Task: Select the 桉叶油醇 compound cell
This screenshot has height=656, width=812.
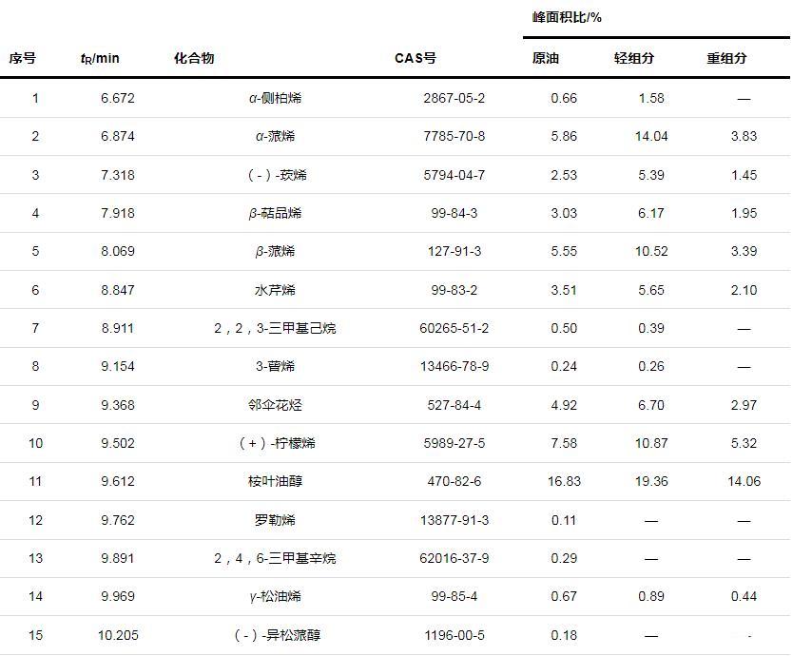Action: pos(275,481)
